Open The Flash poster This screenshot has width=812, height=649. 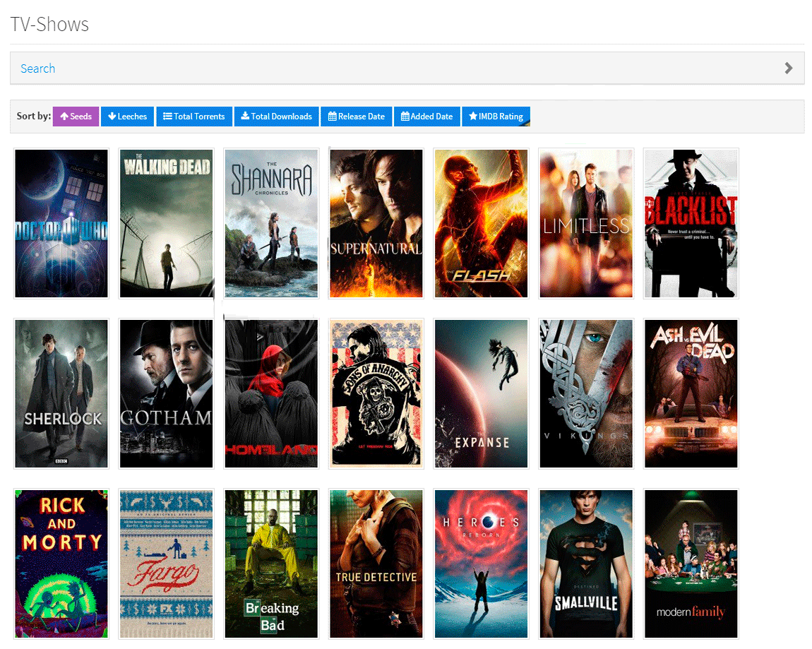(481, 224)
